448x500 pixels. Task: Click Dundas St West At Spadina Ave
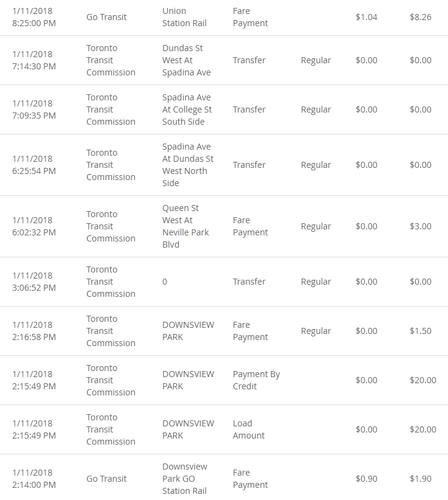pos(186,60)
